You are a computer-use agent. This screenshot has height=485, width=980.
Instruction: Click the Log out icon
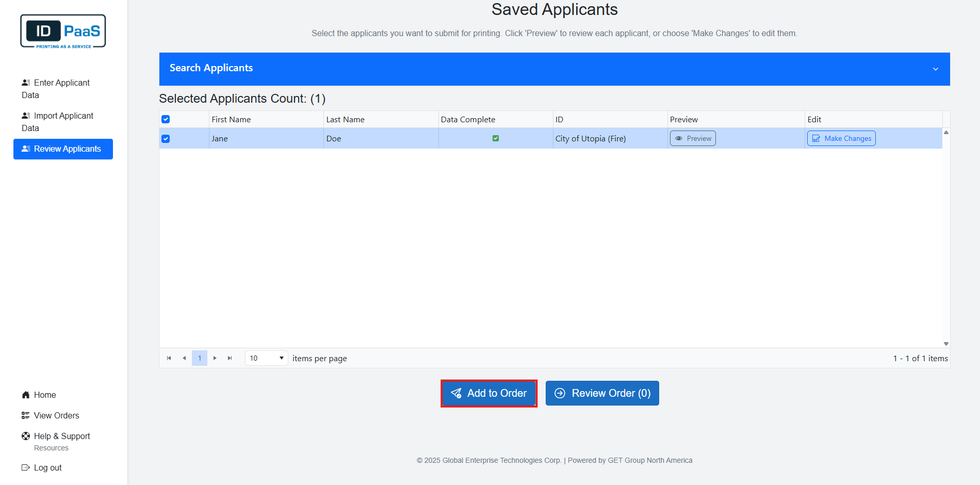point(26,467)
